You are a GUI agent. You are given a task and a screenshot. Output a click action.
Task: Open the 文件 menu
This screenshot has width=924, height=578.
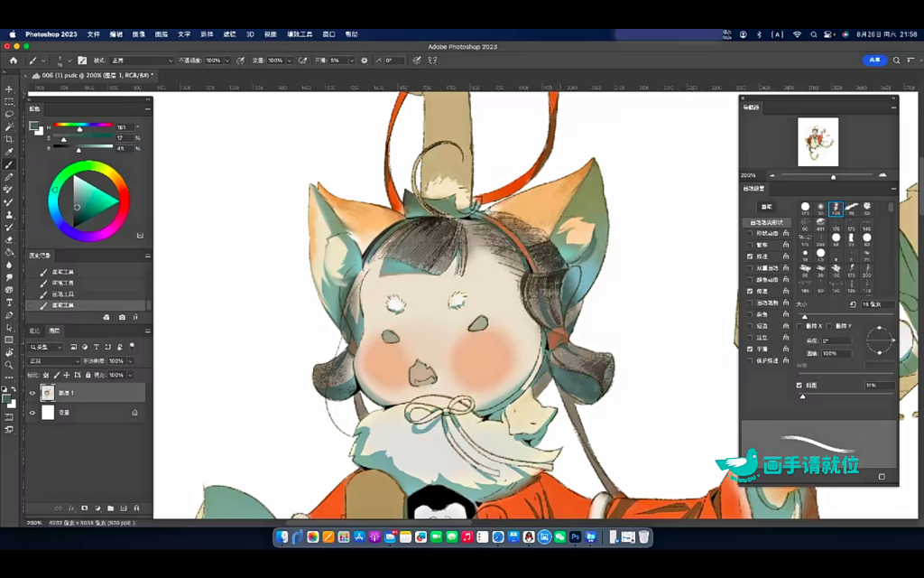[94, 34]
